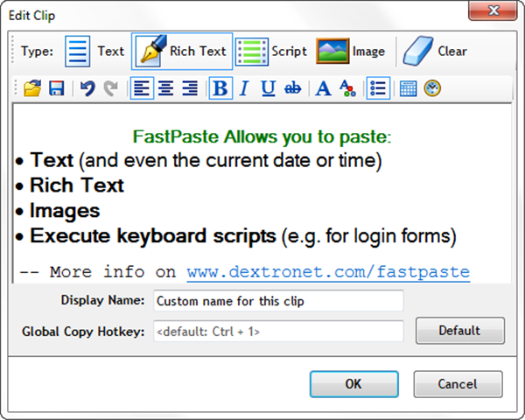The image size is (525, 420).
Task: Confirm with the OK button
Action: point(354,384)
